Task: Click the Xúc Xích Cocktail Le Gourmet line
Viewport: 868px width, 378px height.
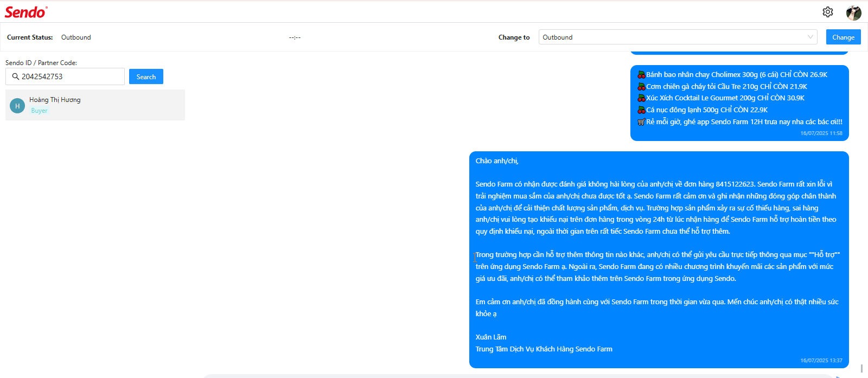Action: 721,98
